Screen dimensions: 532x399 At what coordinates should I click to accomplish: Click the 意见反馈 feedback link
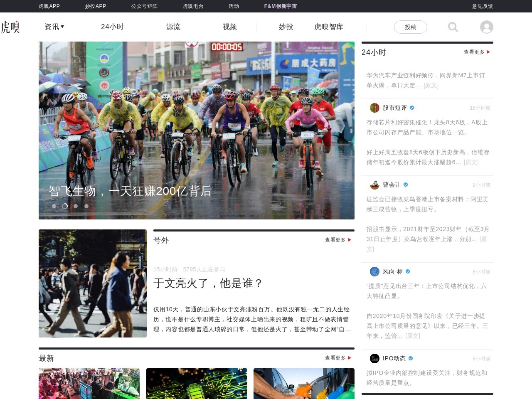[482, 6]
